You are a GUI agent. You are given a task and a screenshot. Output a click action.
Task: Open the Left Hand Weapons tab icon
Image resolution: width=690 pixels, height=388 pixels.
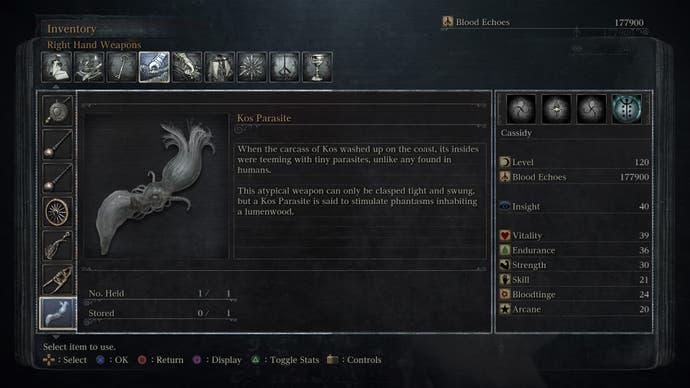click(x=187, y=67)
